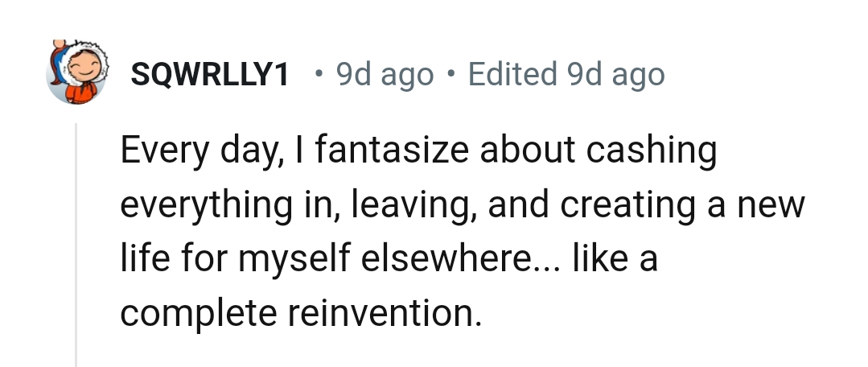The width and height of the screenshot is (868, 367).
Task: Open the SQWRLLY1 username profile link
Action: click(209, 76)
